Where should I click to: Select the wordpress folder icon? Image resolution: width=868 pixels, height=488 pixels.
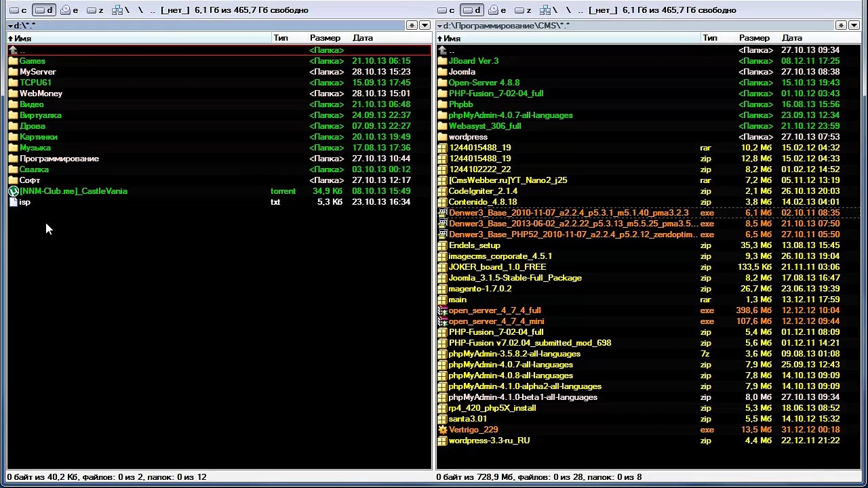443,137
